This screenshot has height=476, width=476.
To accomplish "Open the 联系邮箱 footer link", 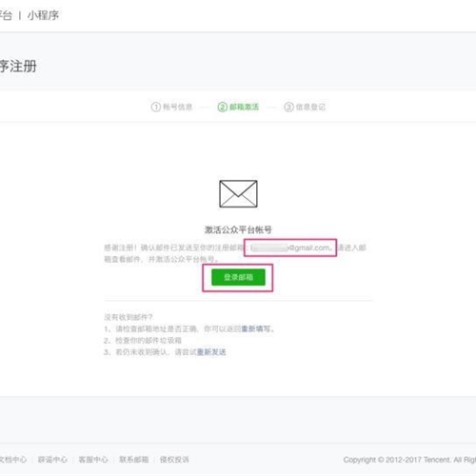I will (134, 460).
